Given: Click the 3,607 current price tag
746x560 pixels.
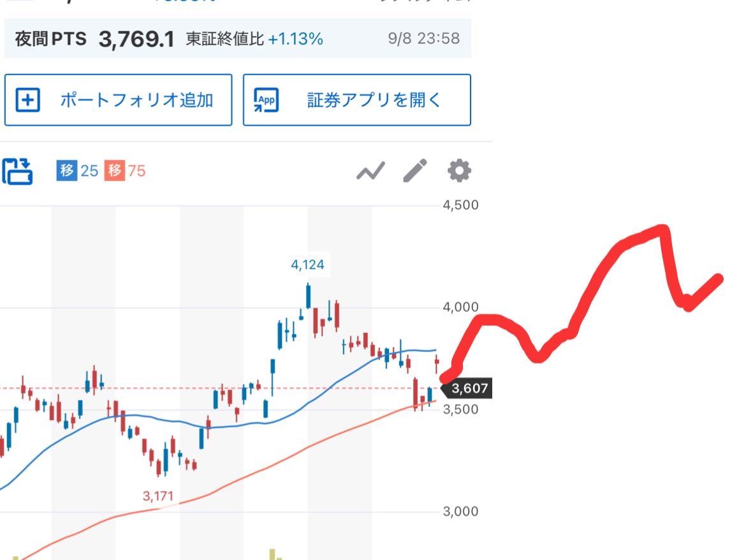Looking at the screenshot, I should point(469,388).
